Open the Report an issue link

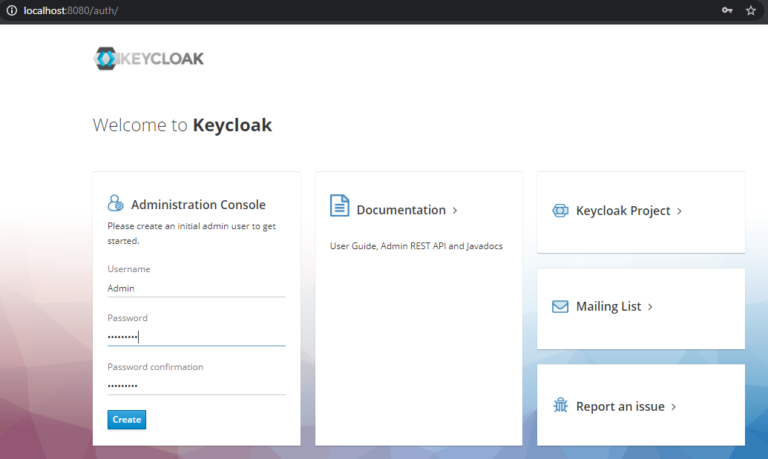[x=620, y=407]
